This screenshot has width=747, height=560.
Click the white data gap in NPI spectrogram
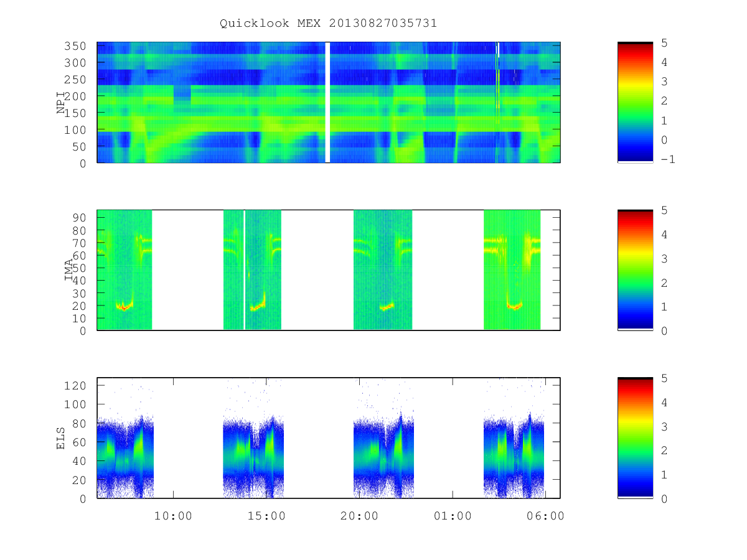(x=328, y=102)
